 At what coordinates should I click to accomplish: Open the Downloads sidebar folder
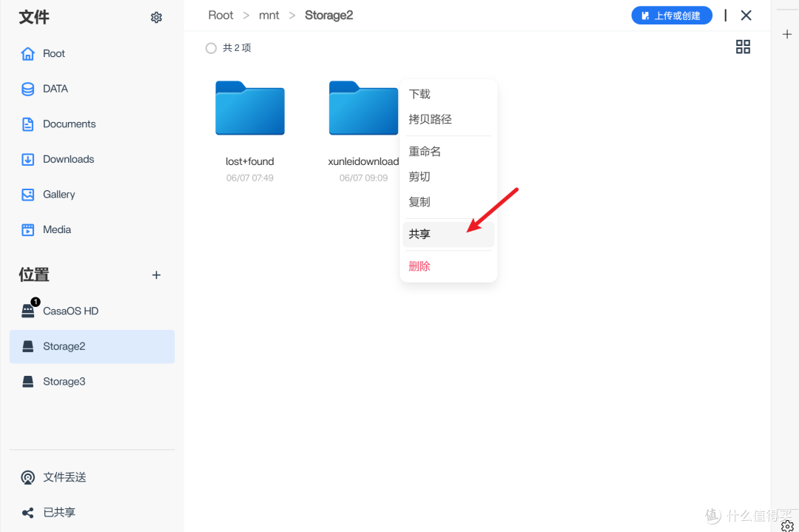coord(68,159)
